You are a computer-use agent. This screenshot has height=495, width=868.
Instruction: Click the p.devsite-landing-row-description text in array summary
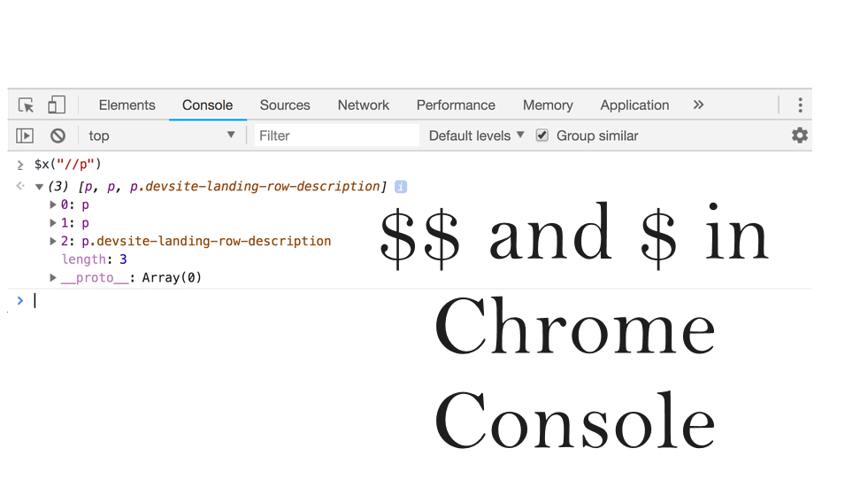click(255, 186)
